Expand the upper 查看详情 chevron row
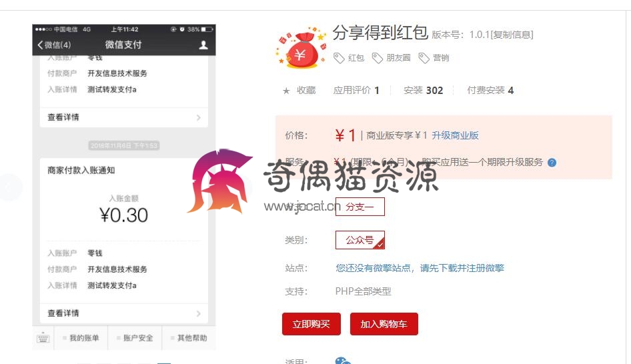The height and width of the screenshot is (364, 631). pyautogui.click(x=124, y=117)
